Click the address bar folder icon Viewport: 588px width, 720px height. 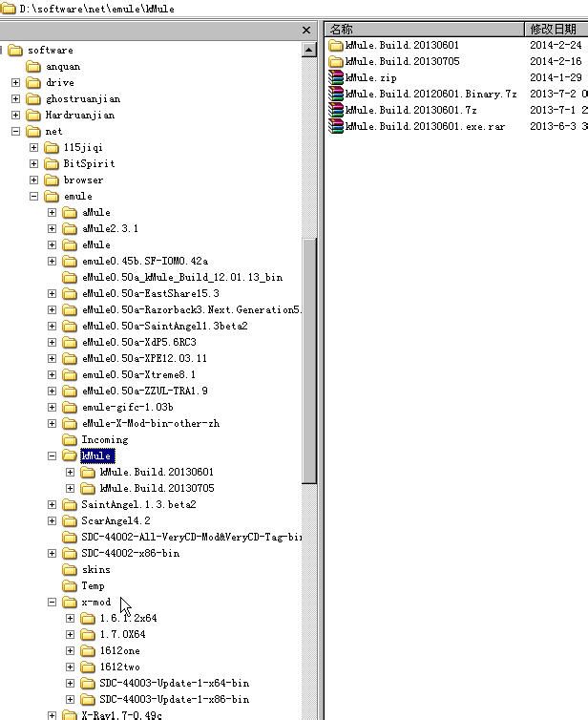click(8, 9)
